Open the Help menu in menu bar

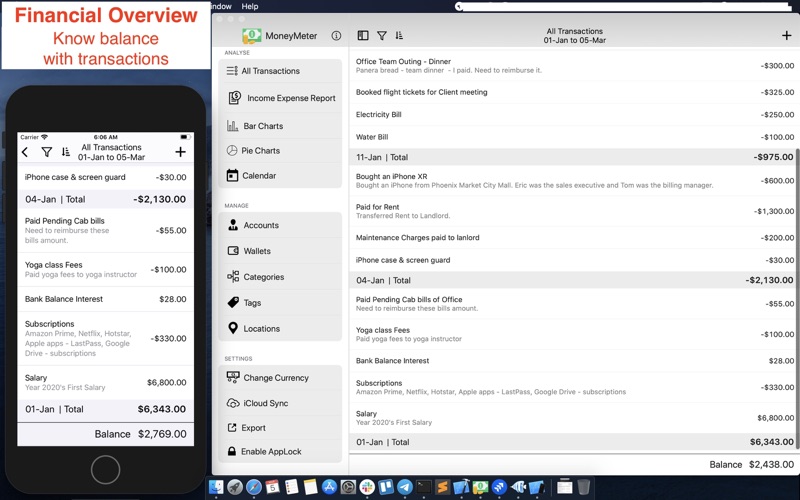[249, 6]
